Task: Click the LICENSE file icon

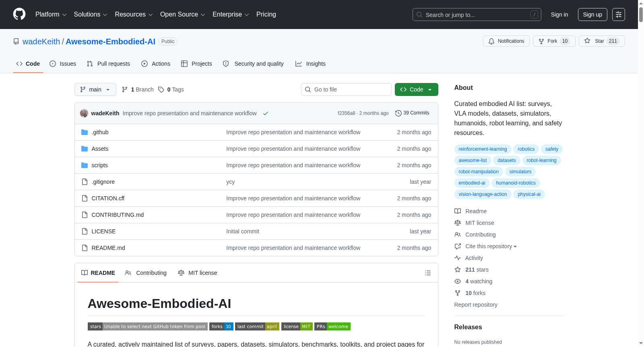Action: [85, 231]
